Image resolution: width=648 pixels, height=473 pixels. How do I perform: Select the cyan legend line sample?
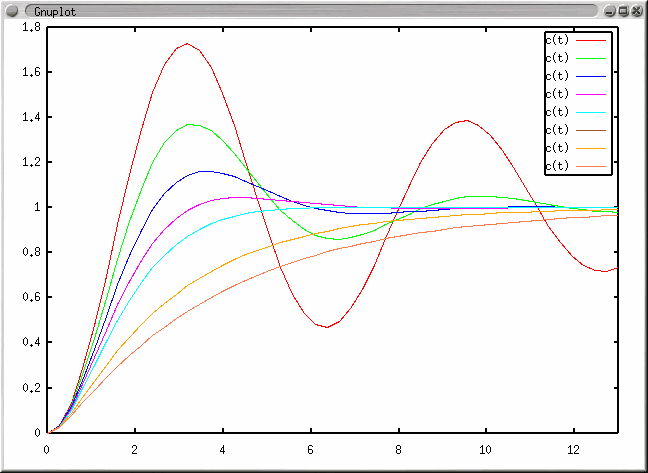point(591,112)
